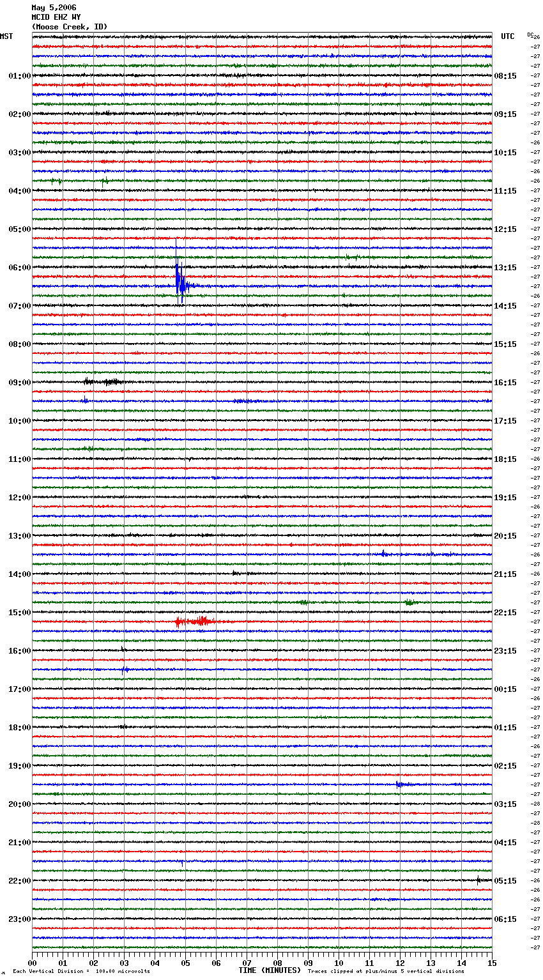The image size is (543, 980).
Task: Select the "21:00" MST time label
Action: [20, 843]
